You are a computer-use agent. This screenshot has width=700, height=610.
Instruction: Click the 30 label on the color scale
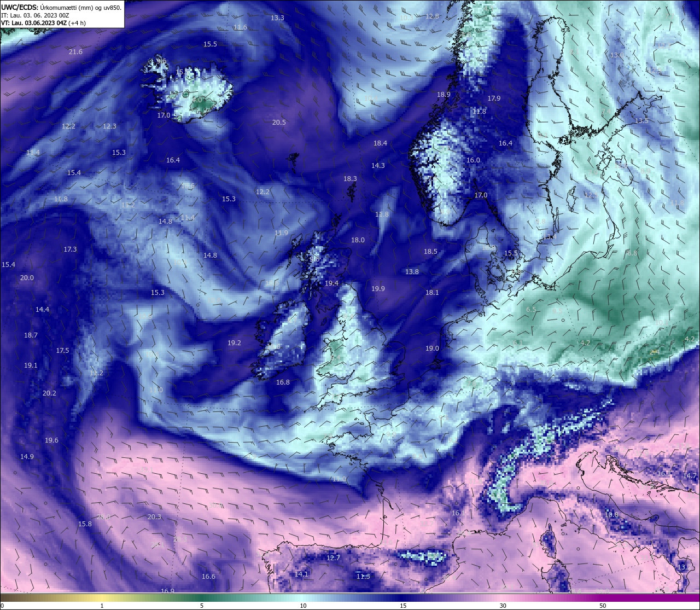pos(503,606)
